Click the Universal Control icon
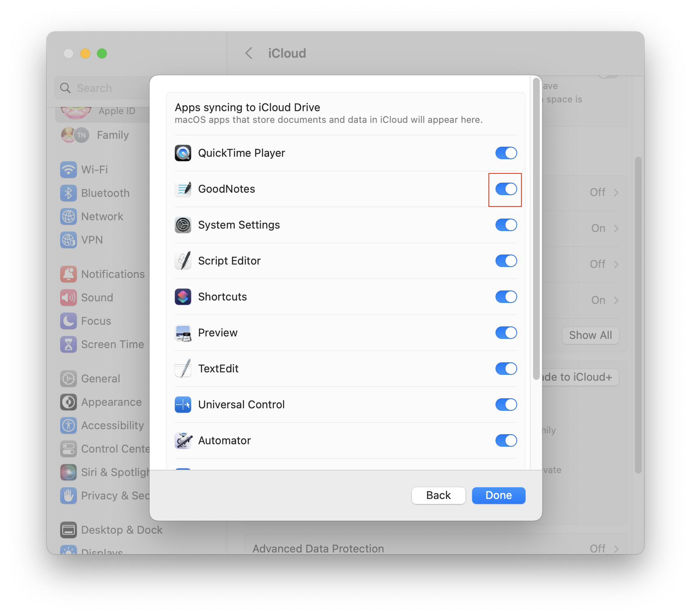Viewport: 691px width, 616px height. click(183, 405)
